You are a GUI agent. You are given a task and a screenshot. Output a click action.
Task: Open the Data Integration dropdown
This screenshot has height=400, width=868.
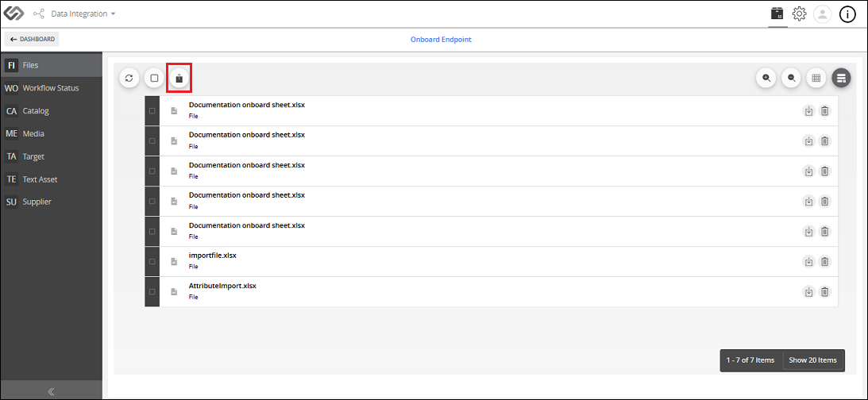[x=83, y=13]
